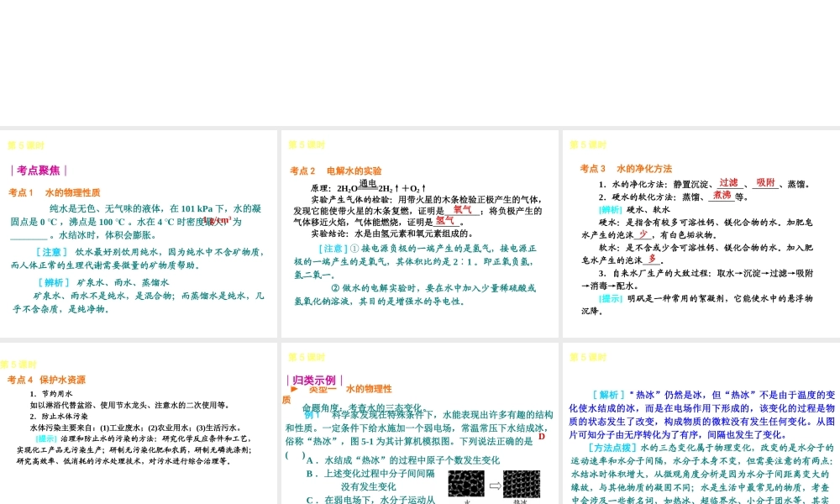Select the slide titled 考点1 水的物理性质

(x=139, y=233)
